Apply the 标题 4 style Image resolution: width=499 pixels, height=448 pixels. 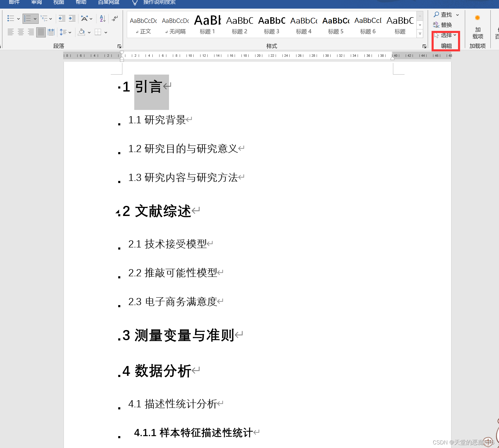tap(304, 25)
